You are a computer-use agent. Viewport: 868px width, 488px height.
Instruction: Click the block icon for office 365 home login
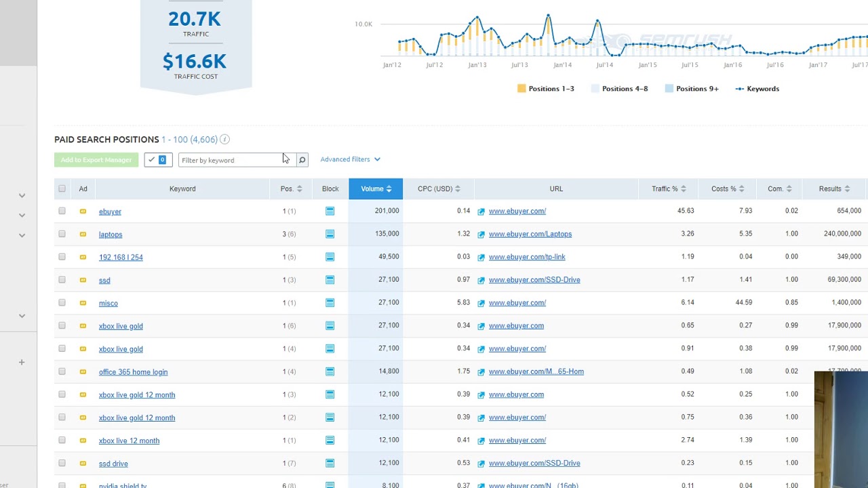[x=330, y=371]
